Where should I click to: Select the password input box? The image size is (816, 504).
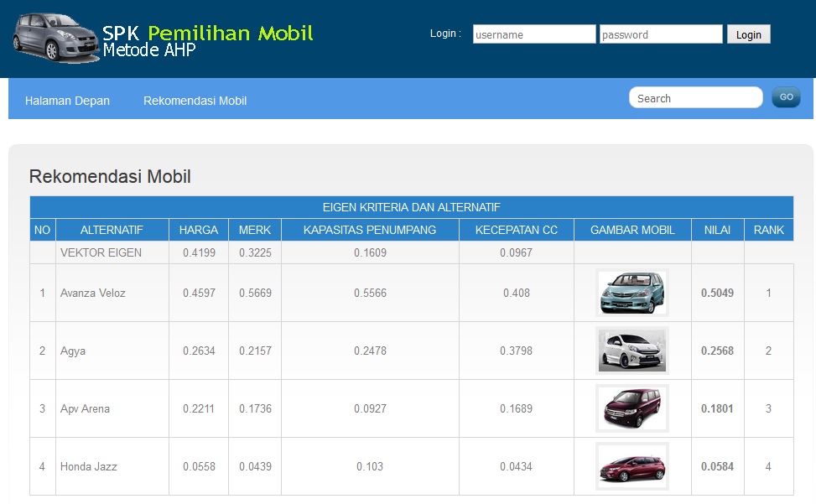(662, 34)
